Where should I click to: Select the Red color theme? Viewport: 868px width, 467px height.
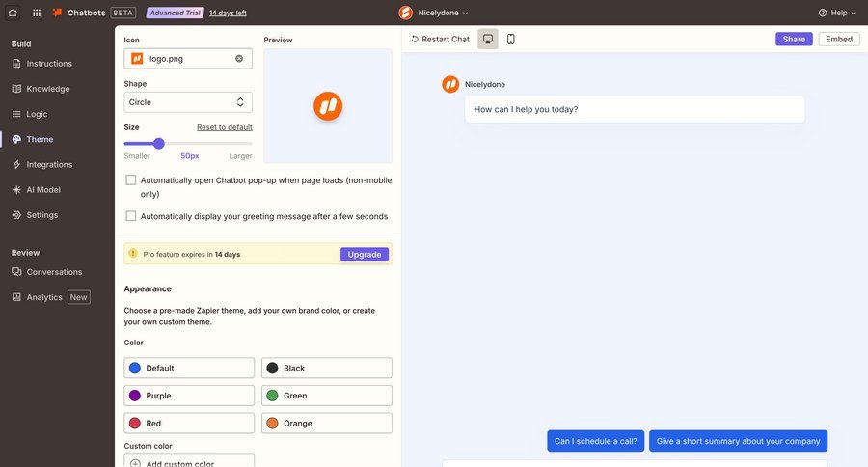189,424
